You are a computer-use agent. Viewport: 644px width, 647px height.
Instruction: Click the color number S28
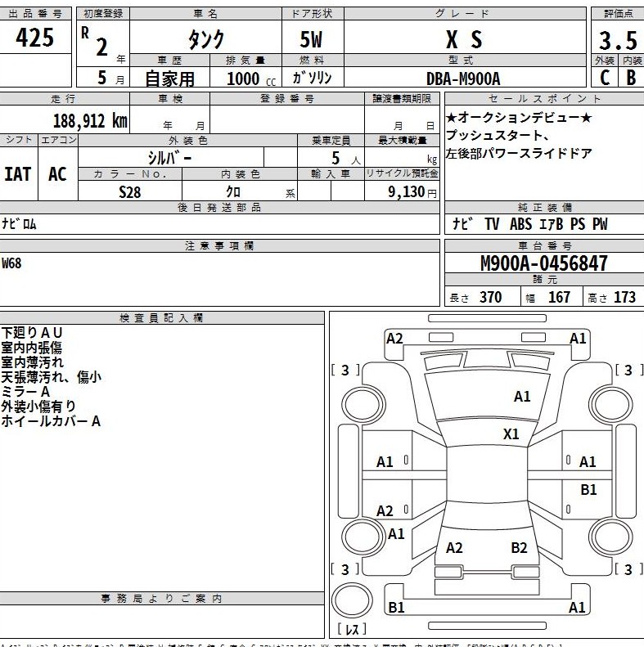pos(129,192)
